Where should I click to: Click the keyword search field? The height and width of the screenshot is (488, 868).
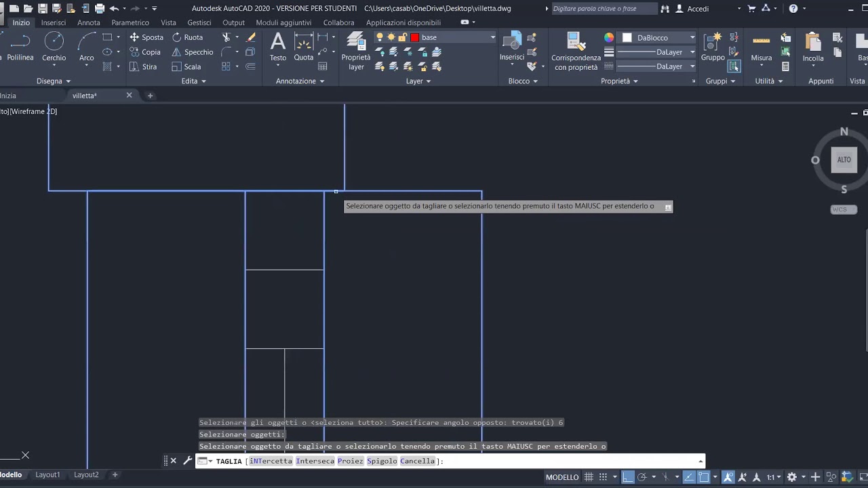point(604,9)
